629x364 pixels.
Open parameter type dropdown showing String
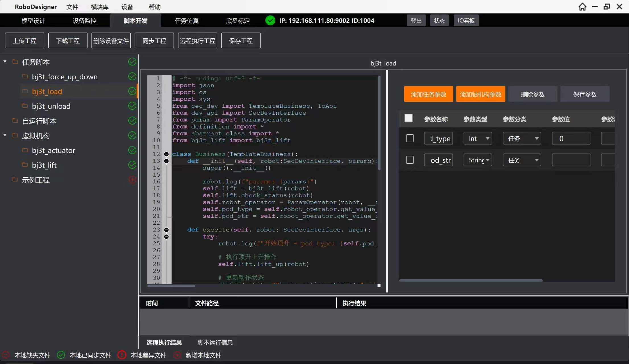click(478, 160)
